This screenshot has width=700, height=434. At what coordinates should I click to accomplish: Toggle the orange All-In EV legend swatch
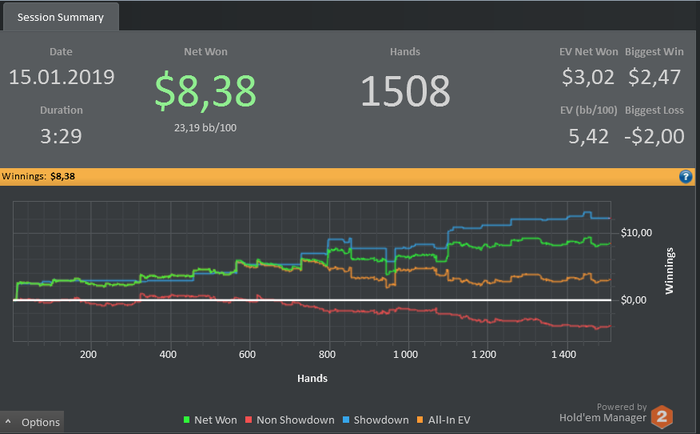[420, 420]
